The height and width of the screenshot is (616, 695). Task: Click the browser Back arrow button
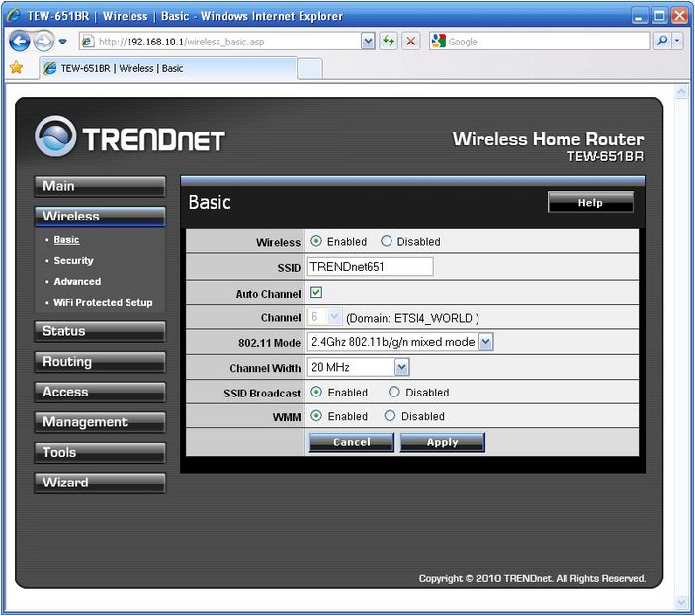click(19, 42)
